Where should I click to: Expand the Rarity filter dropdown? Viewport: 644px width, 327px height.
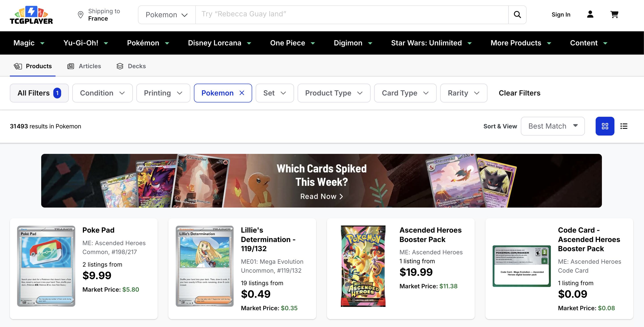[464, 93]
